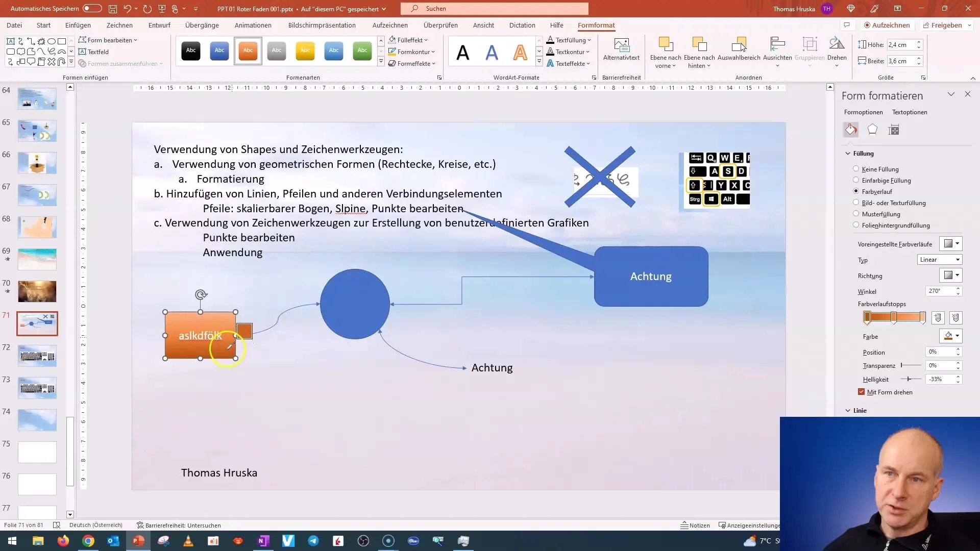Click the Drehen rotate icon

(x=837, y=52)
